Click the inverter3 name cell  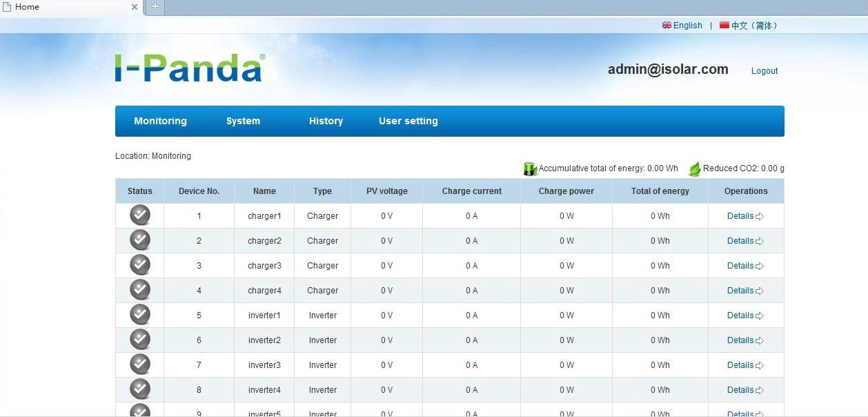coord(264,365)
